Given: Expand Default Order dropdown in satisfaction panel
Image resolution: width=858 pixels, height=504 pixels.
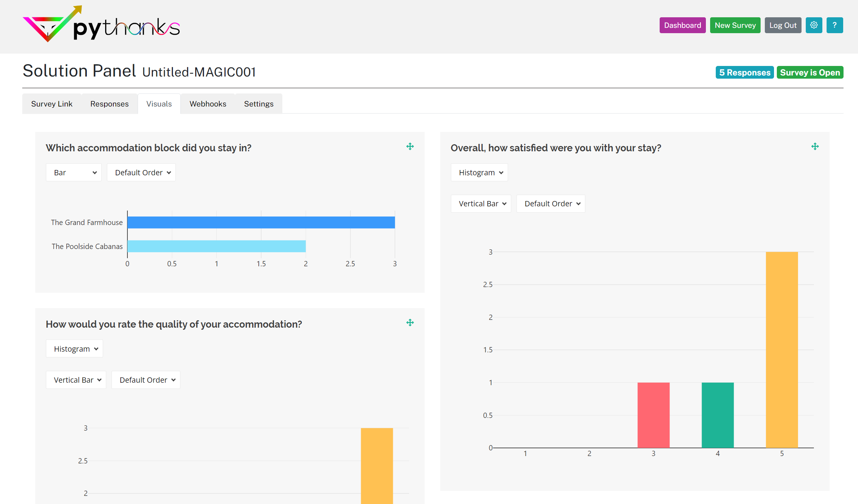Looking at the screenshot, I should [551, 204].
